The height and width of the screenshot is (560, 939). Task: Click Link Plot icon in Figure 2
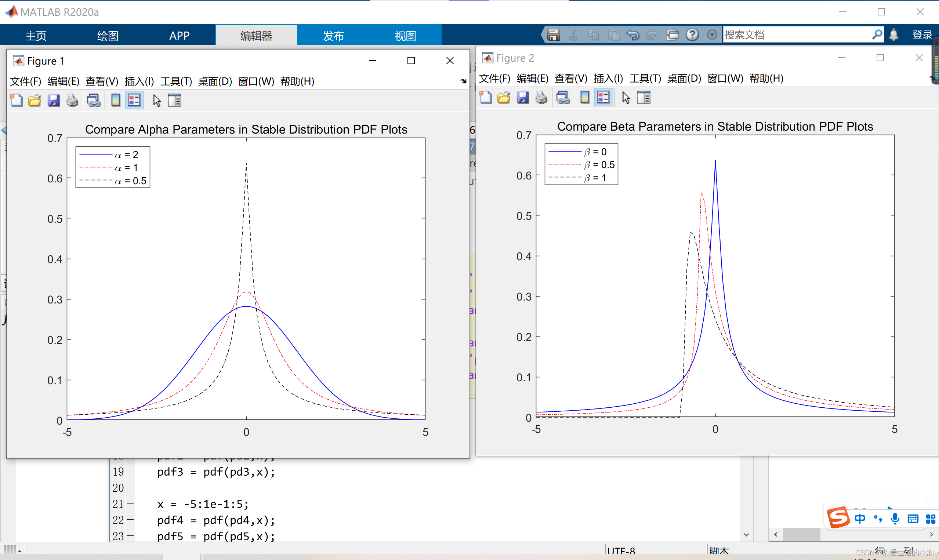tap(563, 97)
